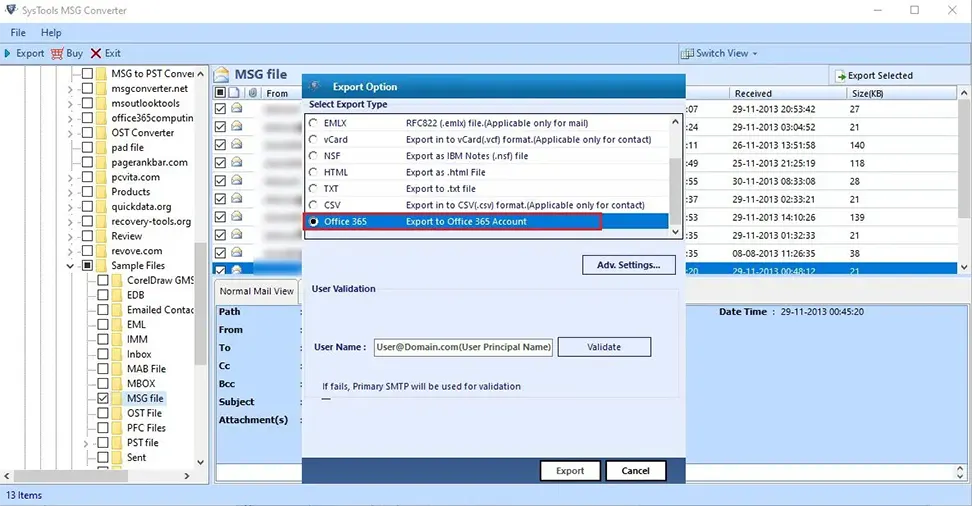Toggle the select-all checkbox in message list header
The height and width of the screenshot is (506, 972).
220,93
